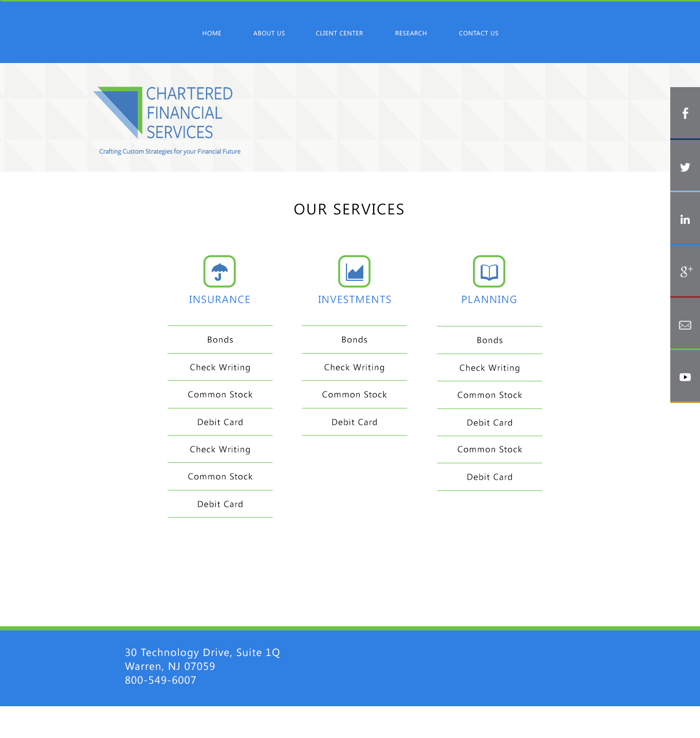This screenshot has width=700, height=738.
Task: Click the Chartered Financial Services logo
Action: coord(166,118)
